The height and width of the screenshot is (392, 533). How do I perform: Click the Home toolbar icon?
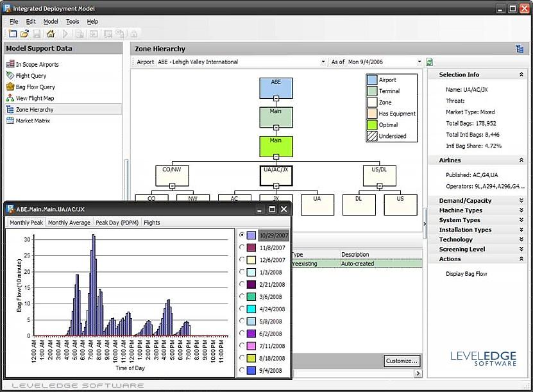click(x=50, y=33)
